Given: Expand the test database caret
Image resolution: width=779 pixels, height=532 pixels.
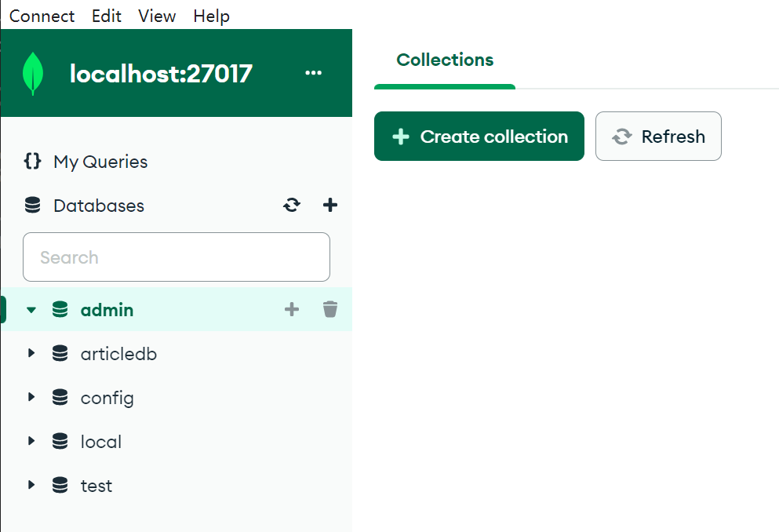Looking at the screenshot, I should pyautogui.click(x=31, y=486).
